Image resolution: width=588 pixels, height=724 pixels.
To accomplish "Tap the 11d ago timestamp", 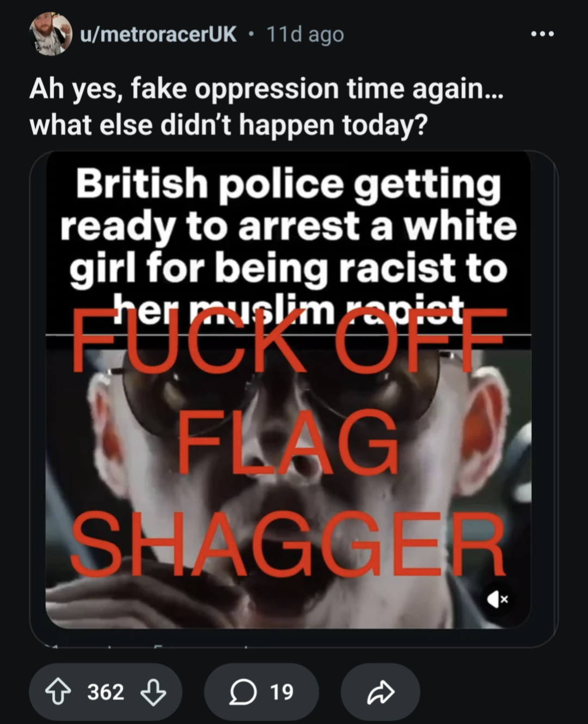I will click(305, 34).
